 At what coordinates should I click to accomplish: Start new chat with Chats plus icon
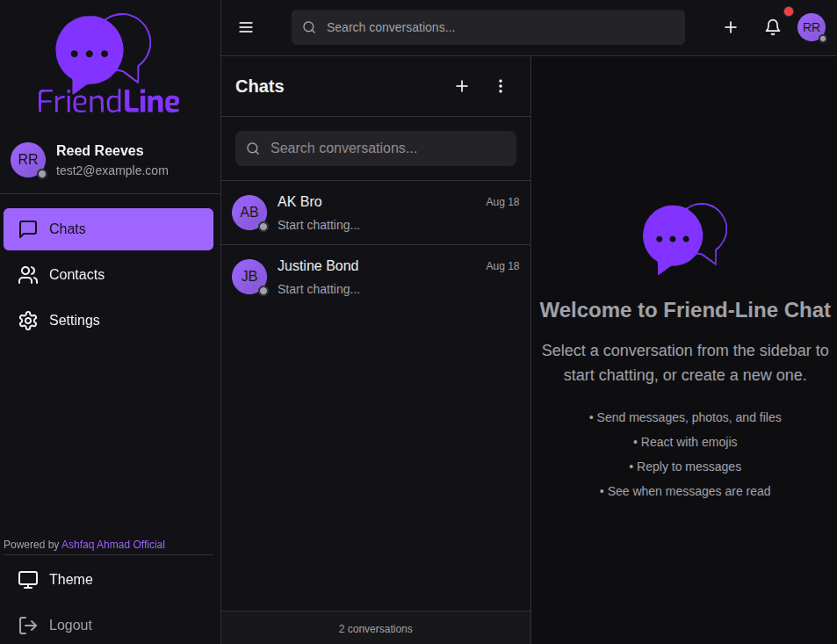click(462, 86)
